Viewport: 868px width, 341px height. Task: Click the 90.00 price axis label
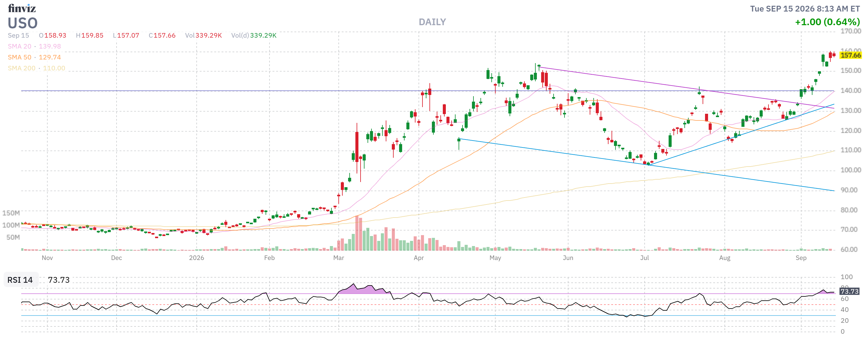point(849,190)
